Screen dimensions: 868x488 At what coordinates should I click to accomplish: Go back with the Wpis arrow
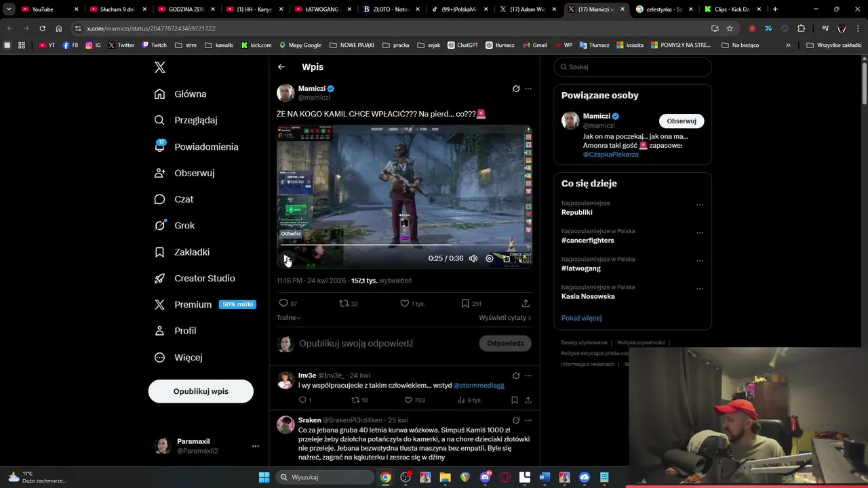pyautogui.click(x=281, y=67)
